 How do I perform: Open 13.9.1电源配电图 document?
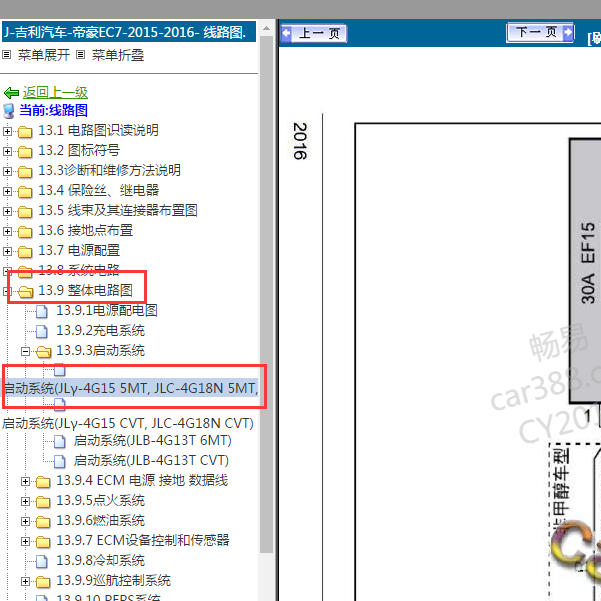(107, 310)
